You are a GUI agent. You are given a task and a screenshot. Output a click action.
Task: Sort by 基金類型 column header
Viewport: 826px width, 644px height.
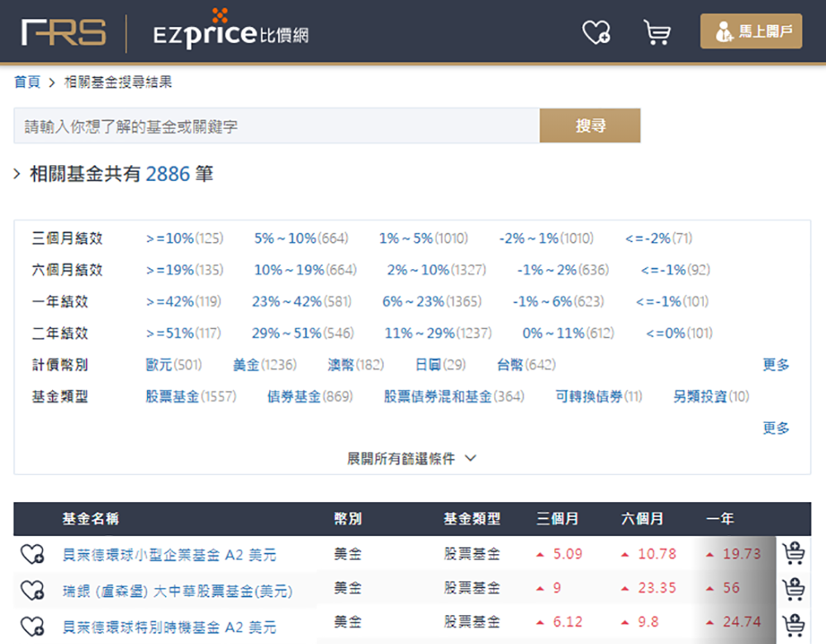coord(472,519)
